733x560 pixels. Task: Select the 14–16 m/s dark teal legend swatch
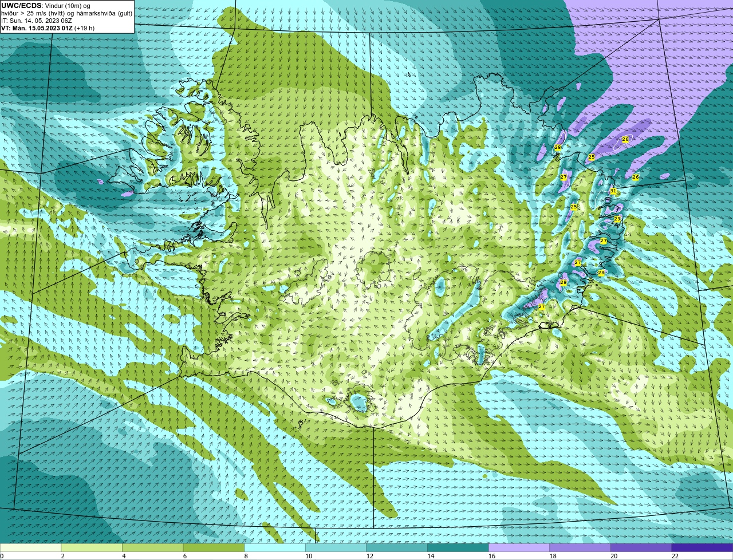pos(458,548)
